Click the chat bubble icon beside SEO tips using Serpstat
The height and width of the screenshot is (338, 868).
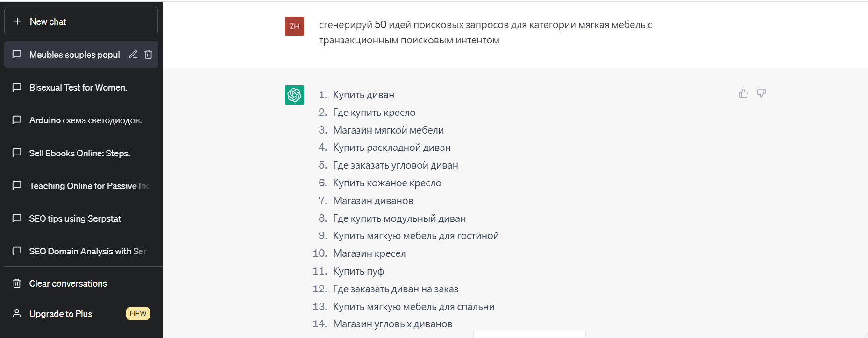pyautogui.click(x=16, y=218)
